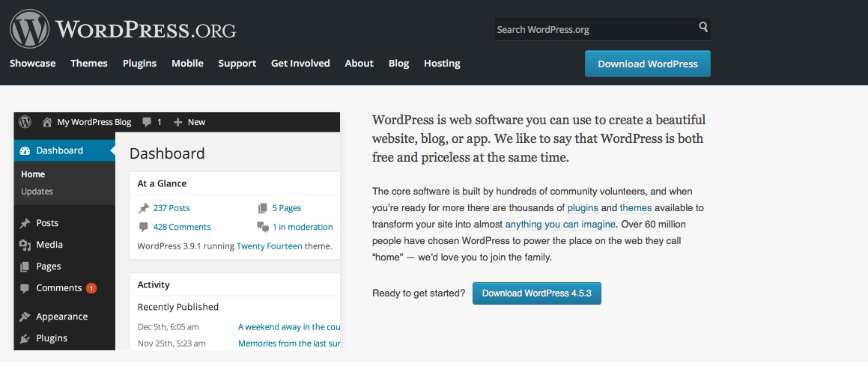The image size is (868, 369).
Task: Open the 5 Pages link
Action: (287, 209)
